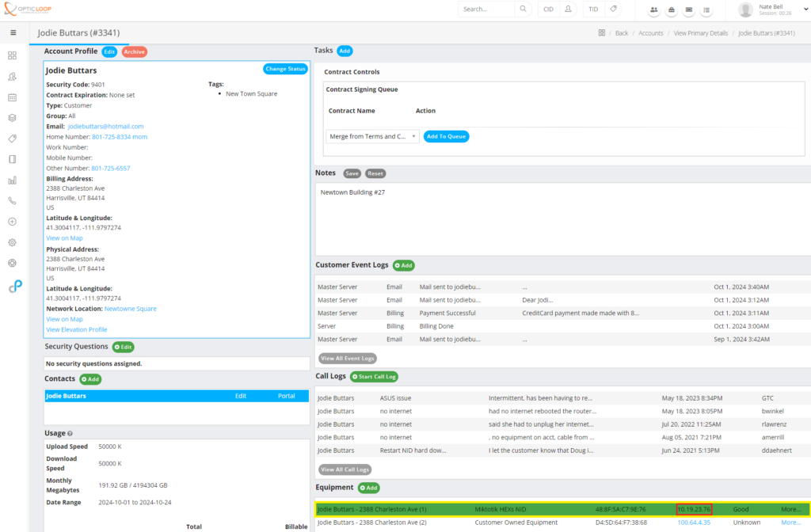Click the layers stack sidebar icon
The width and height of the screenshot is (811, 532).
(x=12, y=118)
